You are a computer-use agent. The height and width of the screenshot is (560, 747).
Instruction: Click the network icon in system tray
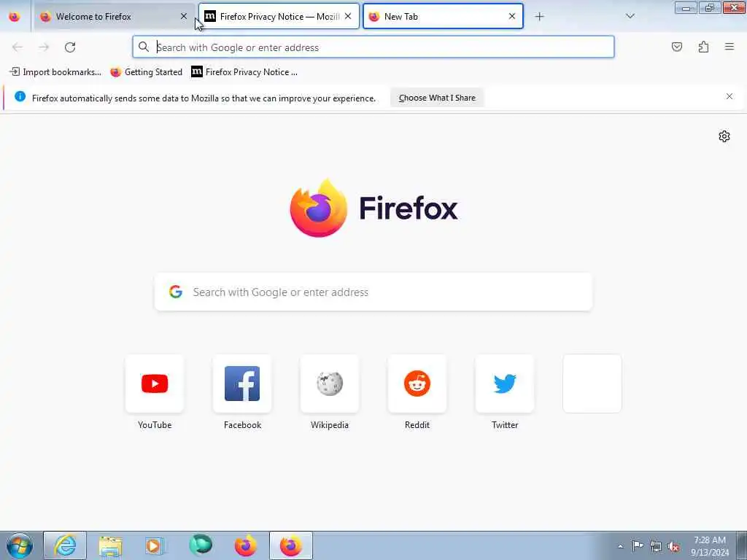pos(656,546)
